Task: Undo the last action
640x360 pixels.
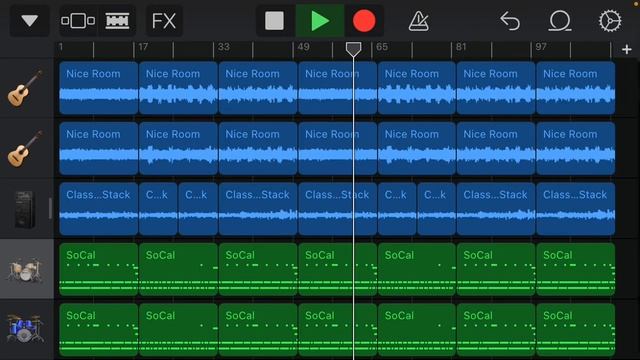Action: coord(510,21)
